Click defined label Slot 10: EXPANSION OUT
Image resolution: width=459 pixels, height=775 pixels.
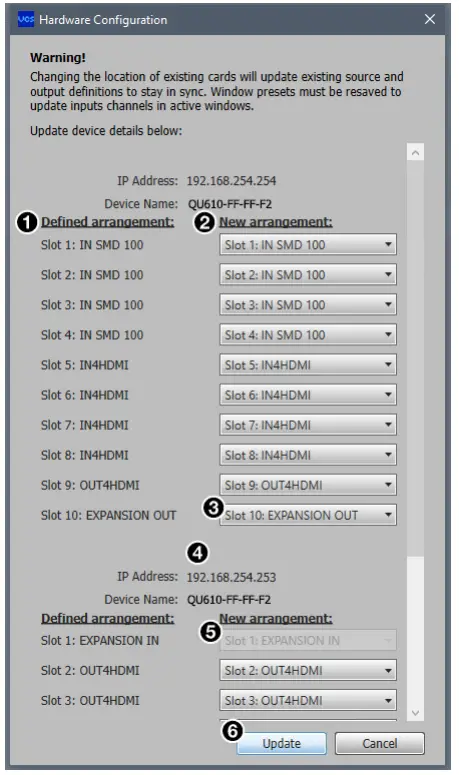(x=108, y=515)
